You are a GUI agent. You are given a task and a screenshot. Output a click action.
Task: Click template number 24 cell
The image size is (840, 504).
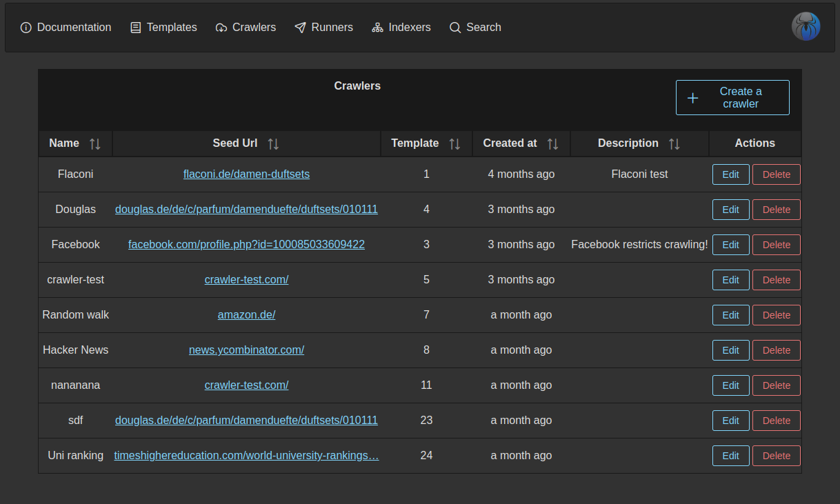point(426,456)
